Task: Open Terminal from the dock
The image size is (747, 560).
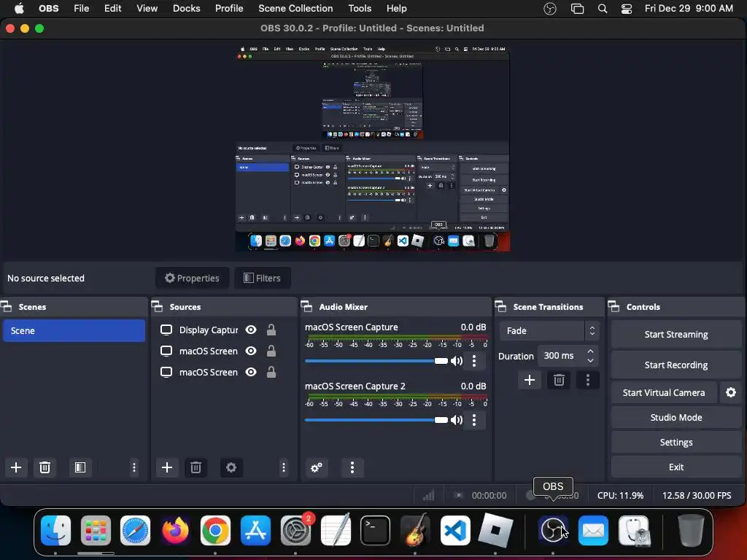Action: tap(375, 530)
